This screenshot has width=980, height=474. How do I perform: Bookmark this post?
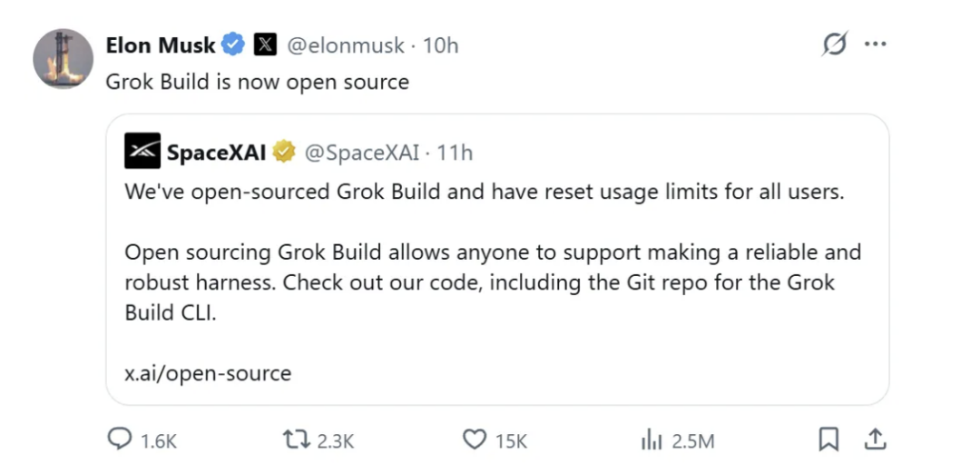pos(828,440)
